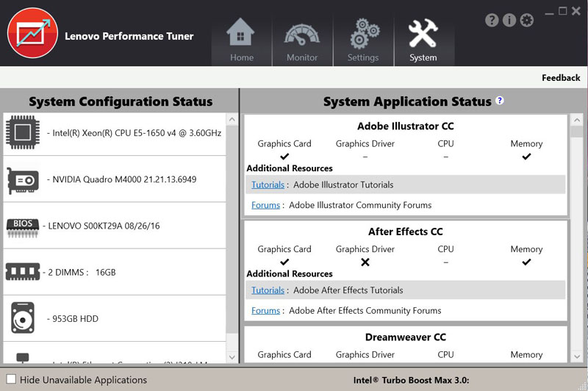Click the Feedback button

point(561,78)
